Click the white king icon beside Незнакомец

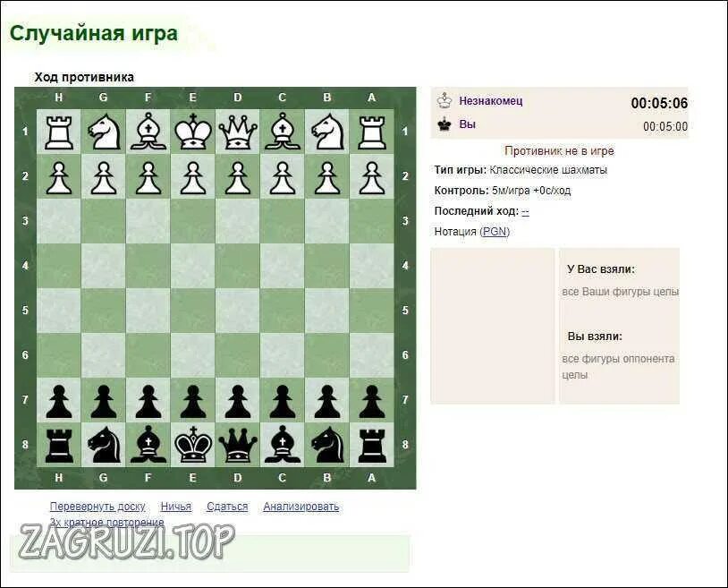pos(444,100)
